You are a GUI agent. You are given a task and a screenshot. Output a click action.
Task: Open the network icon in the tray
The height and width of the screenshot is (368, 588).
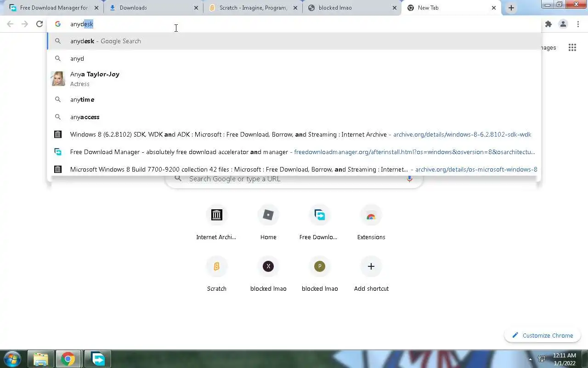pyautogui.click(x=542, y=359)
